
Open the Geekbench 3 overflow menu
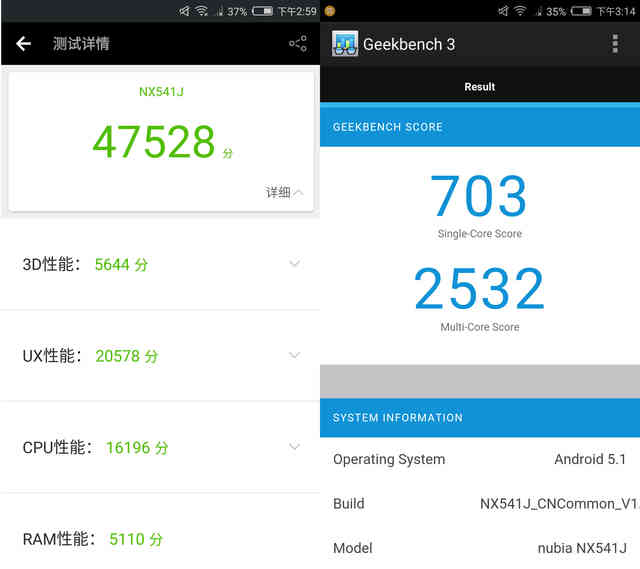click(615, 44)
